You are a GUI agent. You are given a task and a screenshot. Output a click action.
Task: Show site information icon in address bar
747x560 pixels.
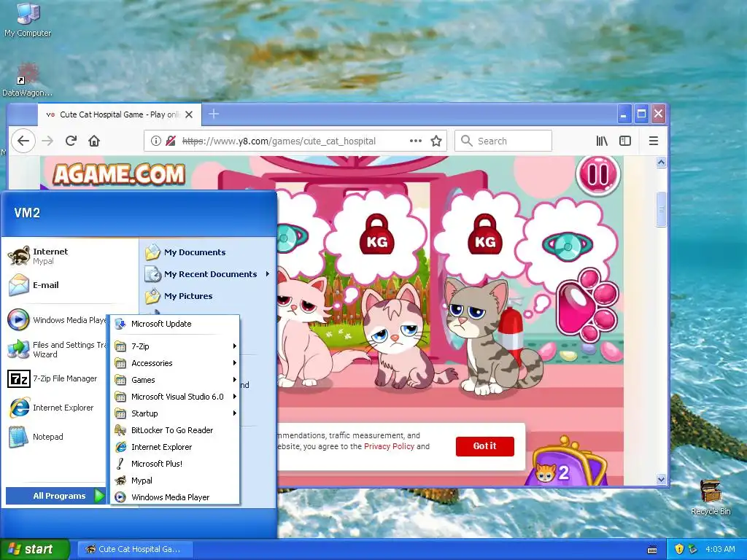click(155, 141)
